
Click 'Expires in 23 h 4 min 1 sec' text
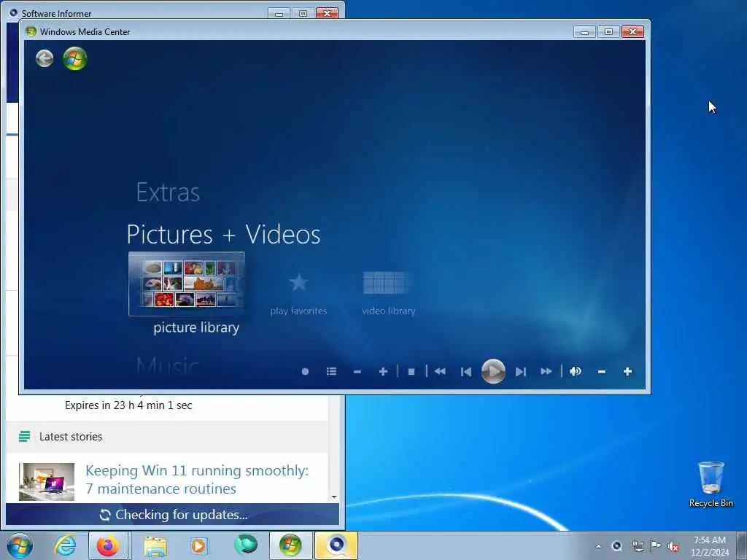point(128,405)
